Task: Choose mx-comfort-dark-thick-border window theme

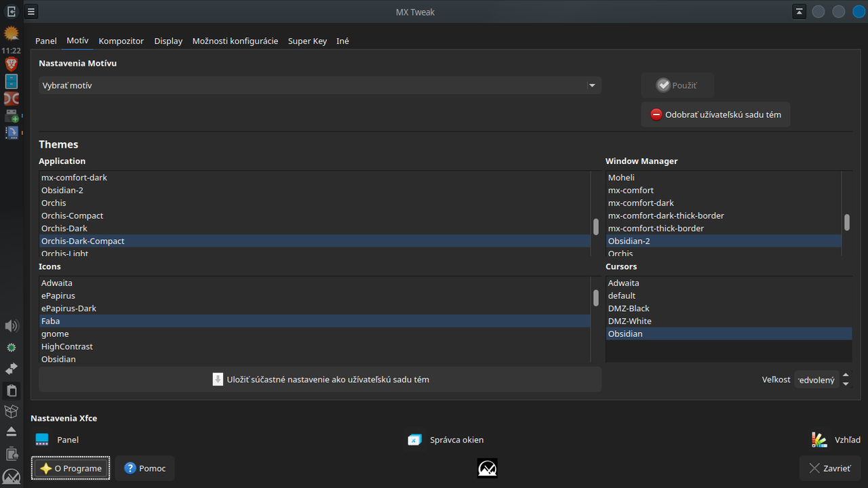Action: point(724,216)
